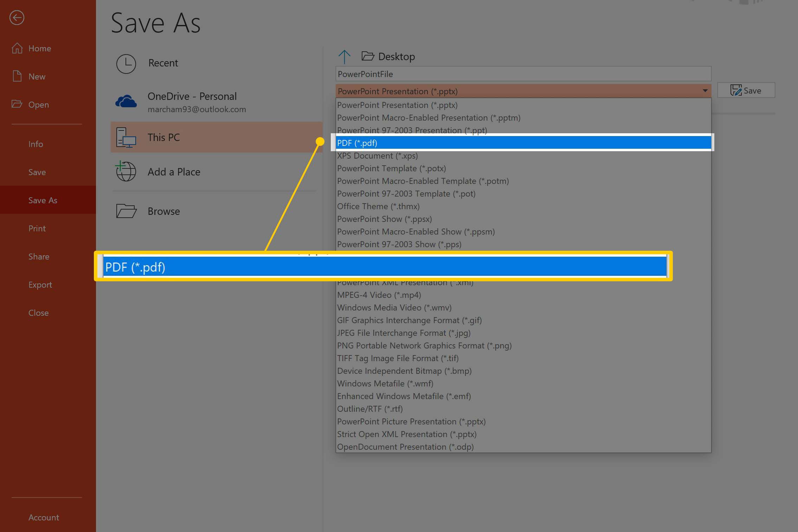Click the Export menu item

[x=40, y=284]
